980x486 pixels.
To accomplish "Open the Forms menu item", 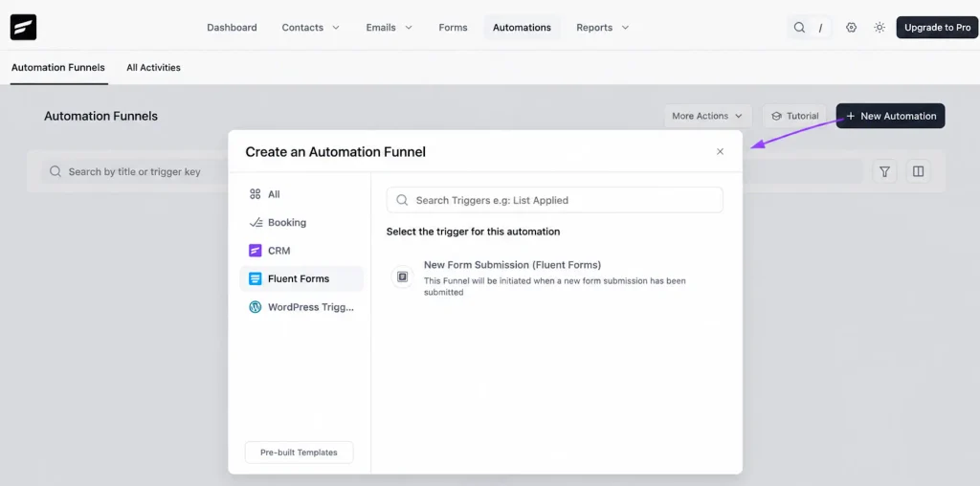I will point(453,28).
